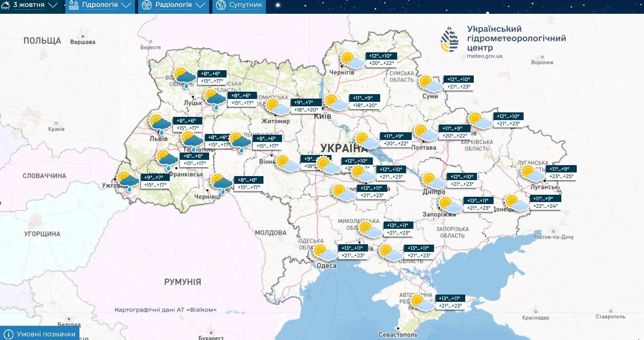Image resolution: width=644 pixels, height=340 pixels.
Task: Click the Луганськ partly cloudy weather icon
Action: 533,173
